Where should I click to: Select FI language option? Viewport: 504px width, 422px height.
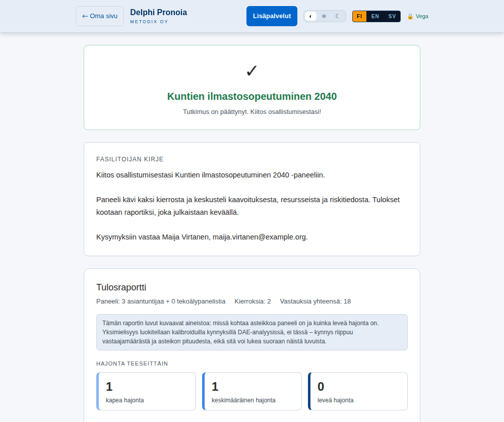point(359,17)
